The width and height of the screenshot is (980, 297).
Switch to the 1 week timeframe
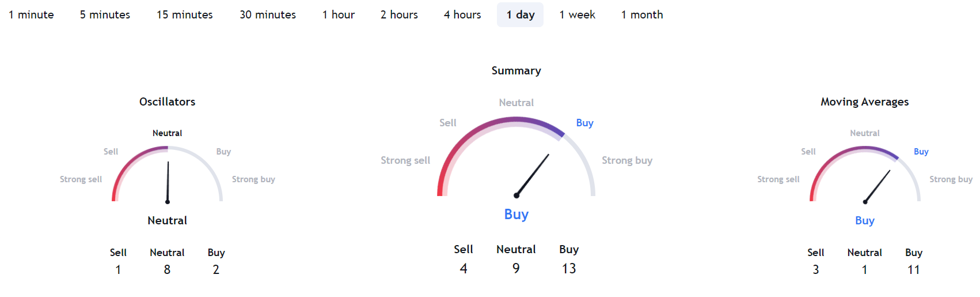[x=577, y=14]
